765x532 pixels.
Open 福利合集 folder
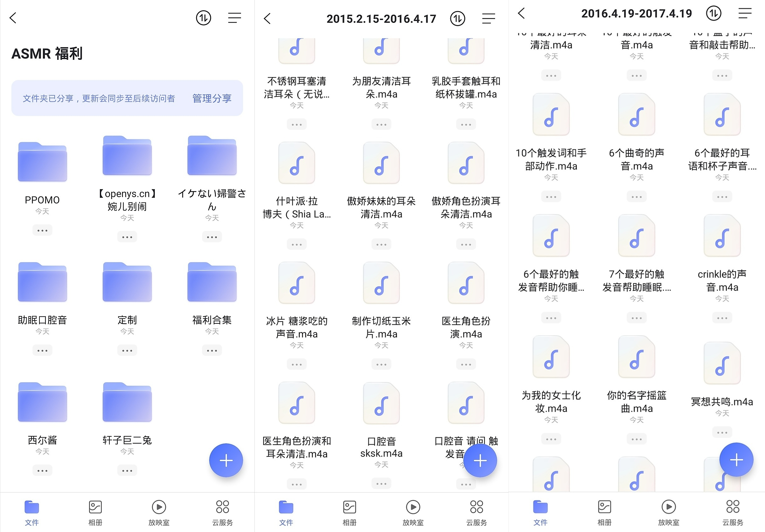tap(212, 282)
